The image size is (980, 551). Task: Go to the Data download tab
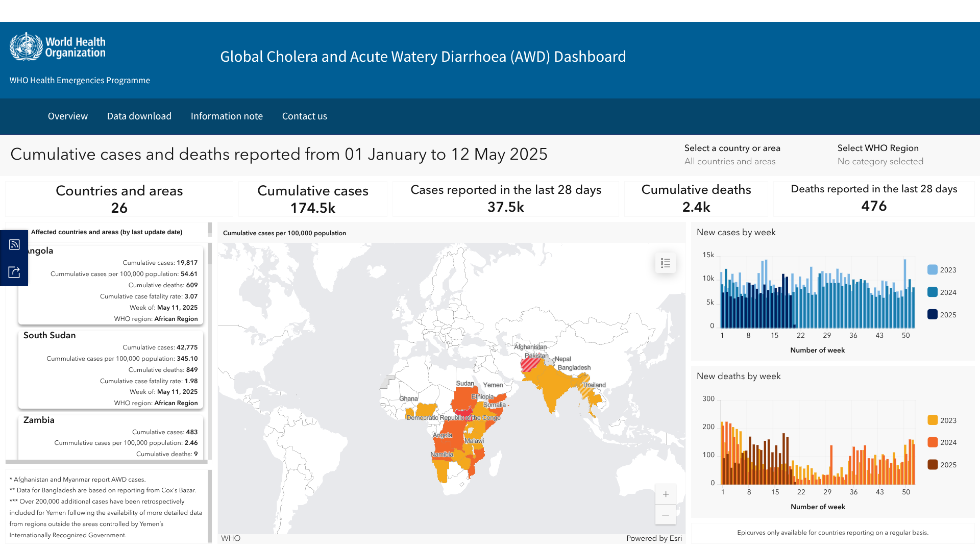tap(139, 116)
